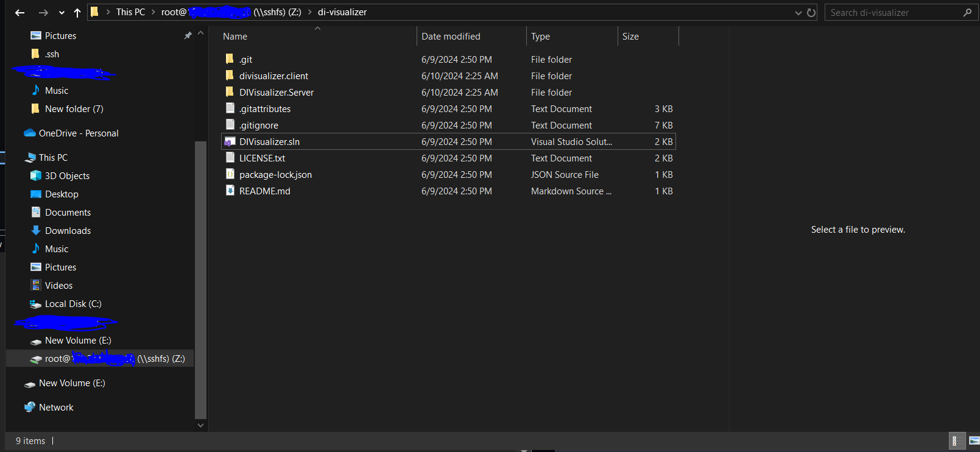This screenshot has height=452, width=980.
Task: Open the address bar history dropdown
Action: (798, 13)
